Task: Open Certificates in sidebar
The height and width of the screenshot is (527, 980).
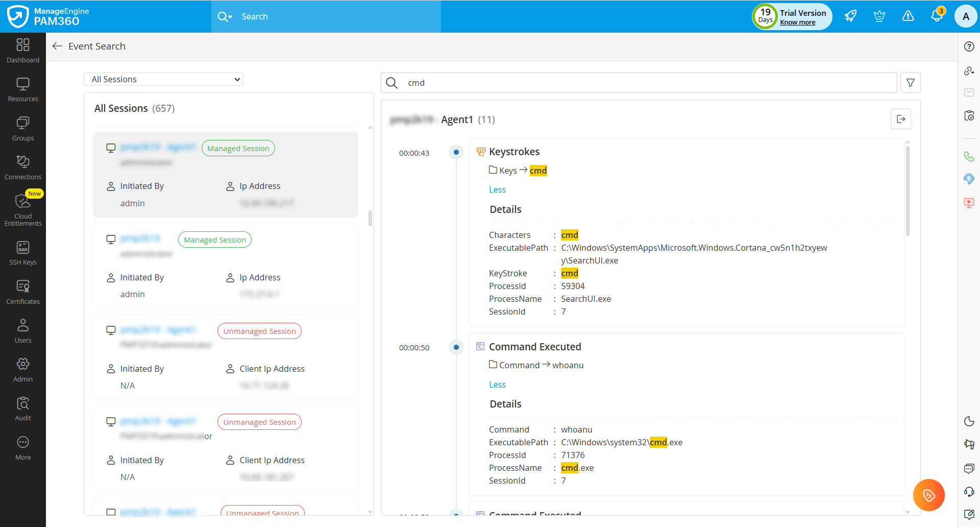Action: pos(23,292)
